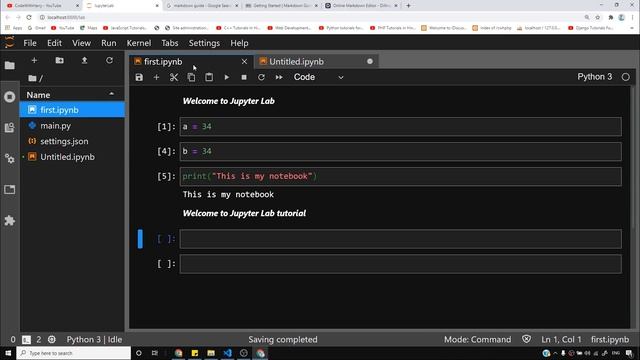Run the selected cell play button
Screen dimensions: 640x360
227,77
